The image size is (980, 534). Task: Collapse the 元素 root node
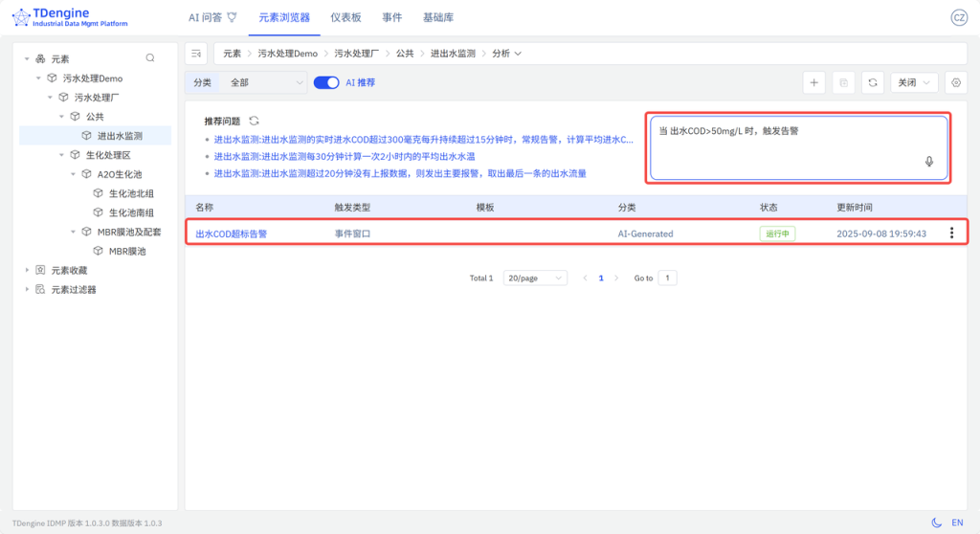tap(27, 58)
